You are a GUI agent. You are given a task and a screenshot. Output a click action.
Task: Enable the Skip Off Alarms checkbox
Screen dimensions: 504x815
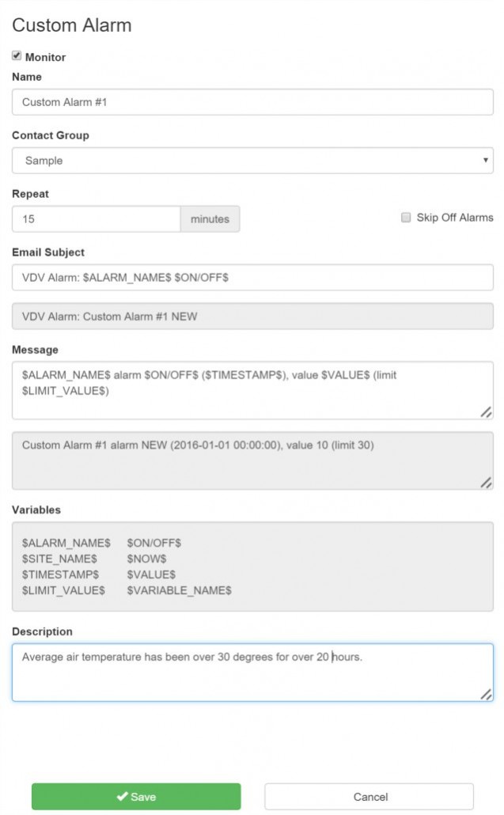pos(406,218)
